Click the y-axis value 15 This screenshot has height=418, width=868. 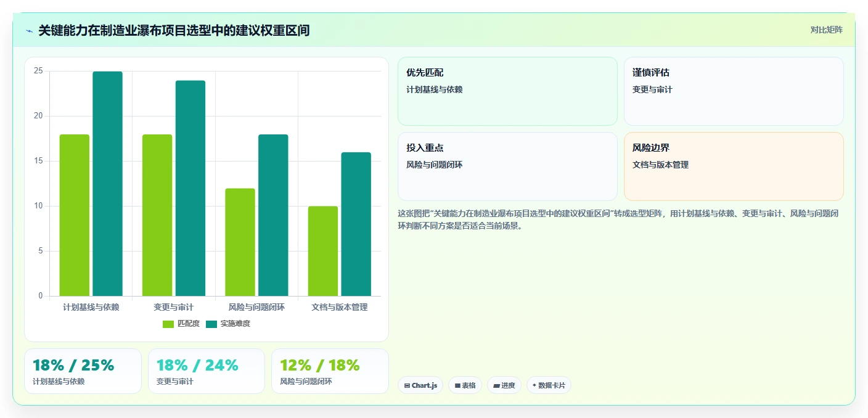pyautogui.click(x=38, y=161)
